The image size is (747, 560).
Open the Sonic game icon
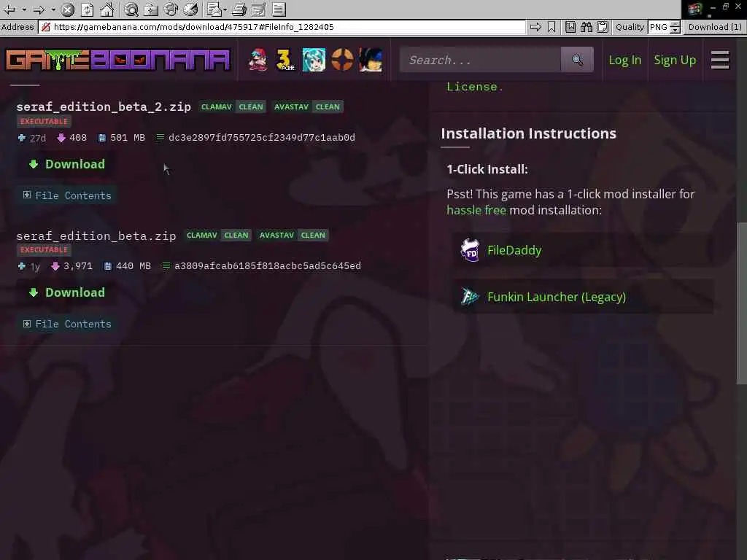pos(371,60)
